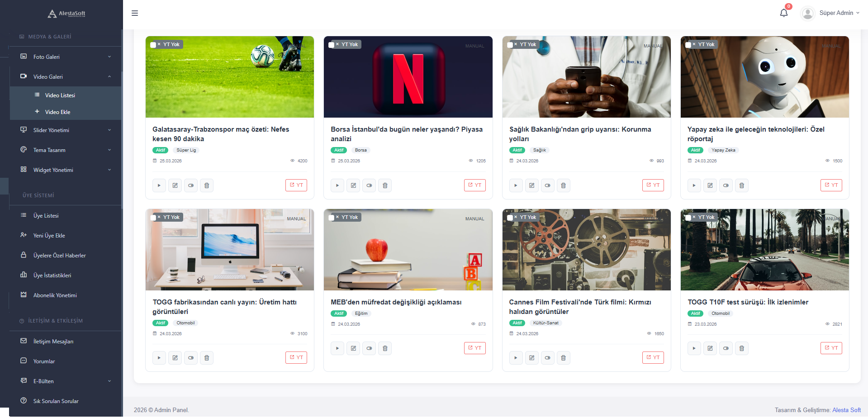Toggle visibility of Yapay zeka video
Viewport: 868px width, 418px height.
(726, 185)
